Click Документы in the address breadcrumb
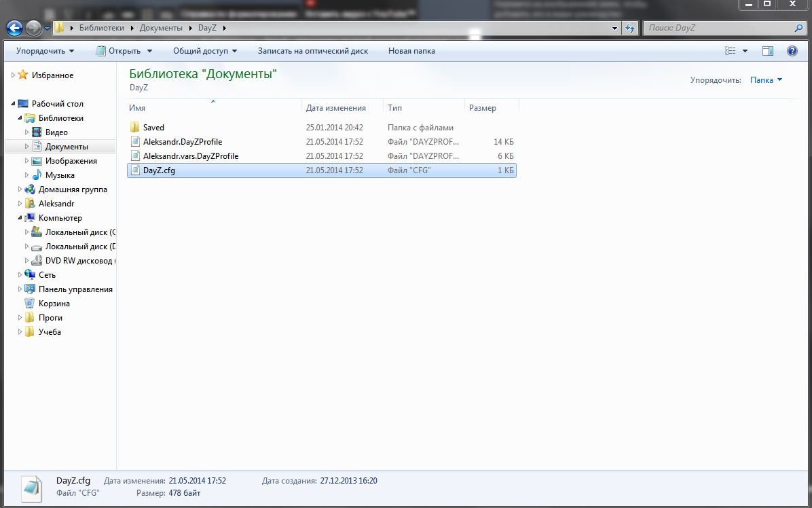812x508 pixels. pyautogui.click(x=161, y=28)
